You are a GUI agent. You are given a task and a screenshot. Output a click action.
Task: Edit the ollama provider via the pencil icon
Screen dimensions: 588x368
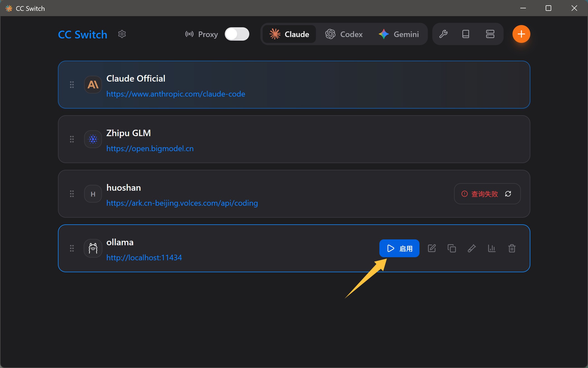[431, 248]
